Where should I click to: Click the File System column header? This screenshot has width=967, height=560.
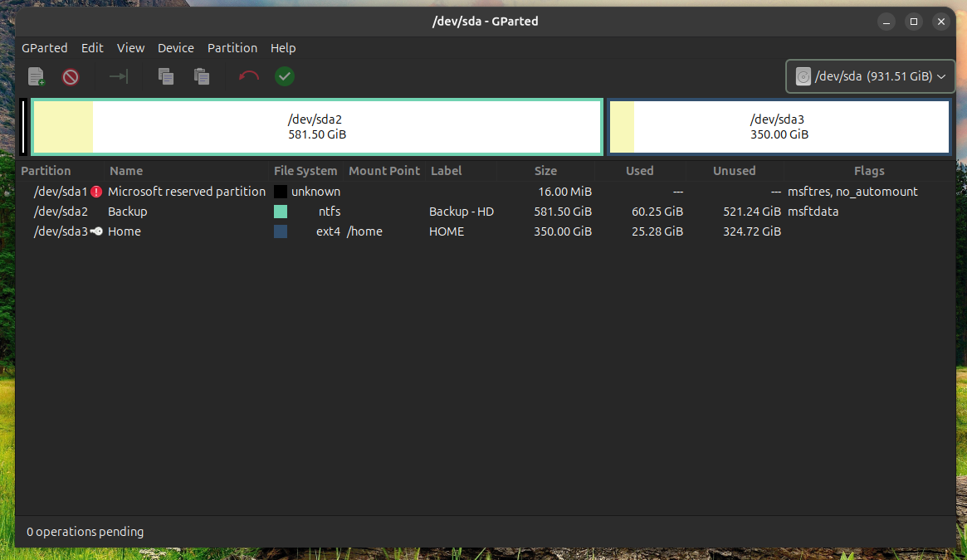pyautogui.click(x=305, y=171)
